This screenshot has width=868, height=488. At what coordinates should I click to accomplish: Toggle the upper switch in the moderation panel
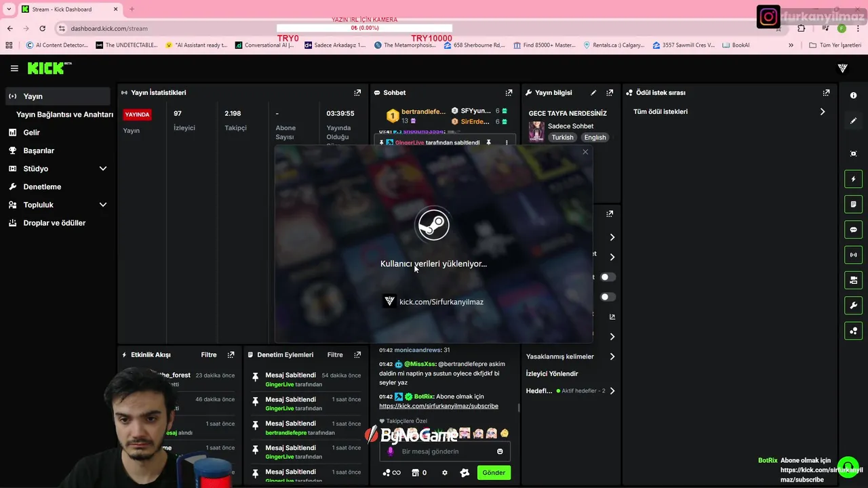608,277
